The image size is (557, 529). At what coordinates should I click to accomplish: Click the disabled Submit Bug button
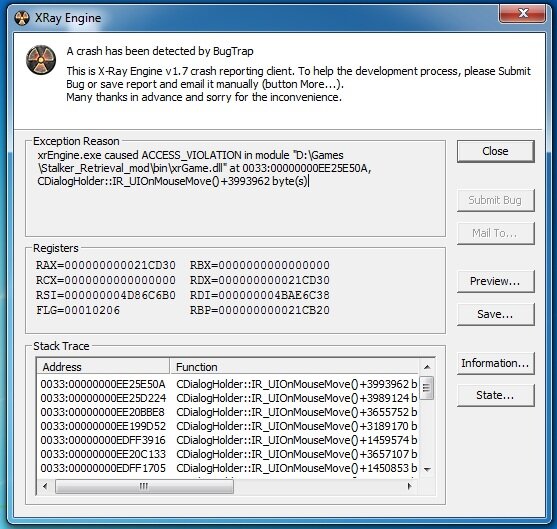[x=496, y=200]
